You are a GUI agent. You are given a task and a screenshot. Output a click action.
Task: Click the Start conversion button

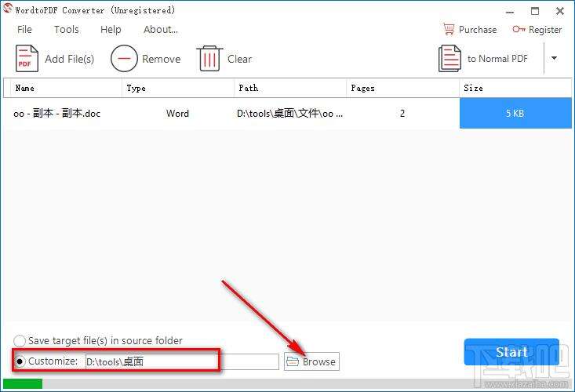[x=511, y=352]
